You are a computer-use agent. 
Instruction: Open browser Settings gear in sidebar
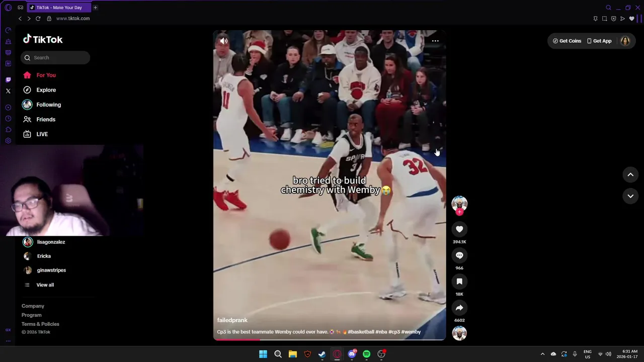coord(8,141)
